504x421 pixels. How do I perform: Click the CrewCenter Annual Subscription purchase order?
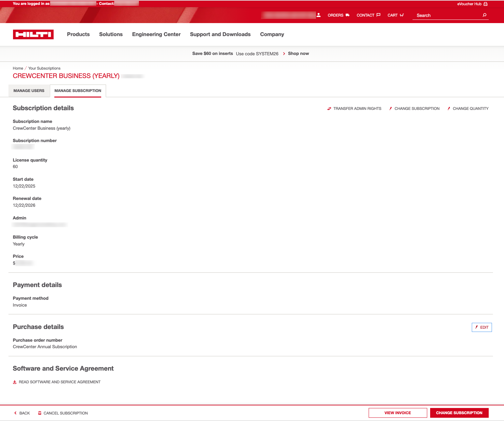click(45, 347)
